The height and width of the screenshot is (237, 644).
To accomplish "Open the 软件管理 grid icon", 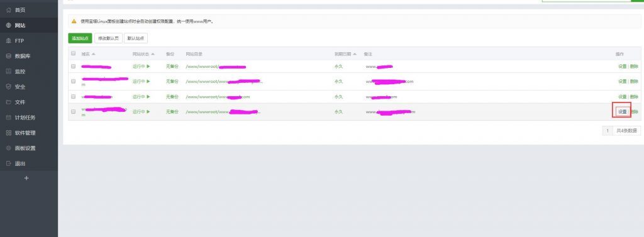I will (x=9, y=133).
